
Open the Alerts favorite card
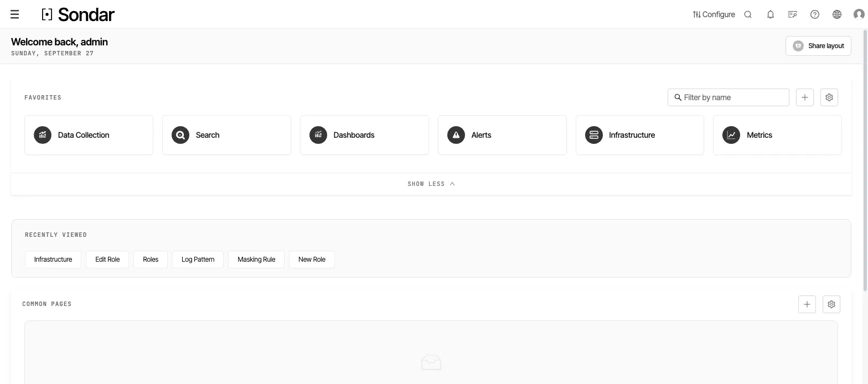coord(502,135)
